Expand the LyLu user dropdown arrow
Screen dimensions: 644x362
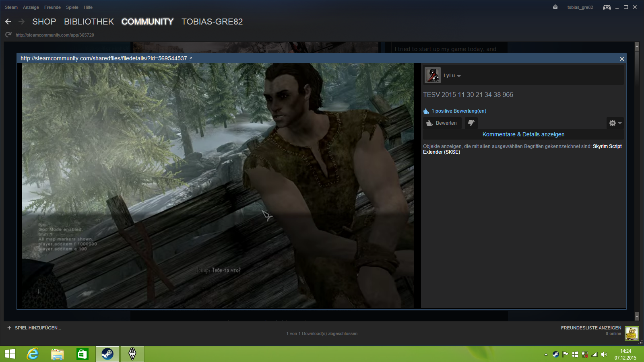coord(459,76)
